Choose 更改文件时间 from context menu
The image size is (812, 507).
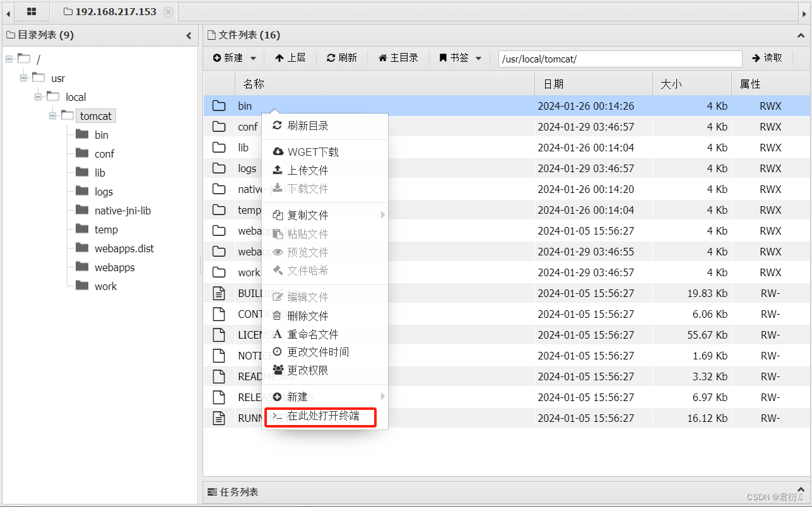pos(325,352)
